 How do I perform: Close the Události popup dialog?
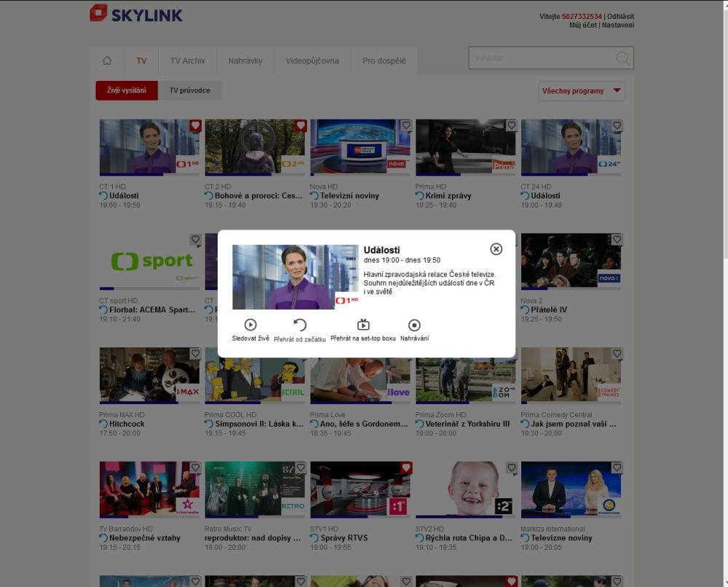coord(496,249)
